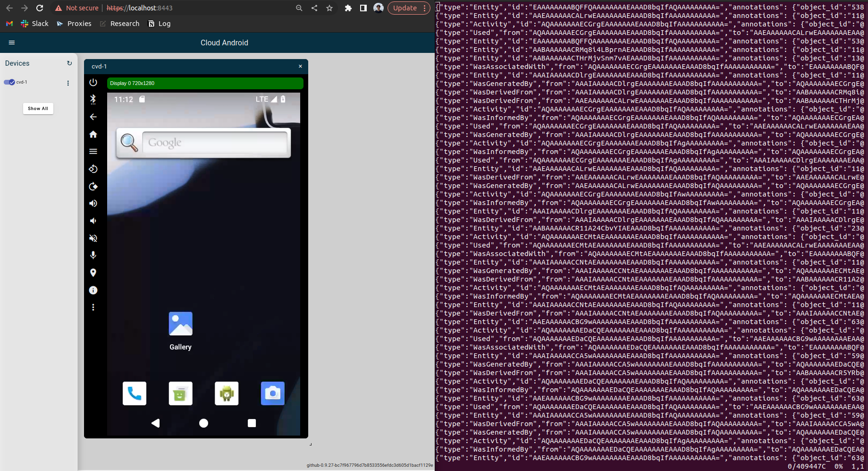
Task: Click the browser back arrow
Action: [x=9, y=8]
